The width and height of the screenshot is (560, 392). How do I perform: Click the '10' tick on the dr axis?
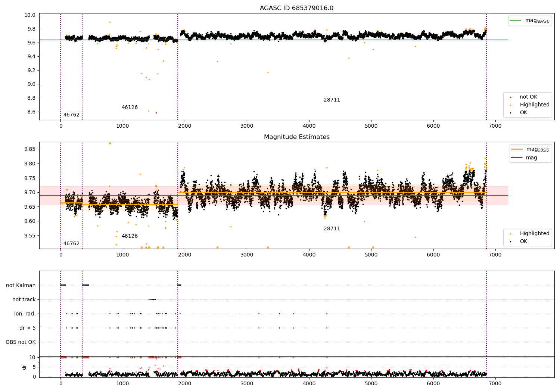click(x=32, y=357)
